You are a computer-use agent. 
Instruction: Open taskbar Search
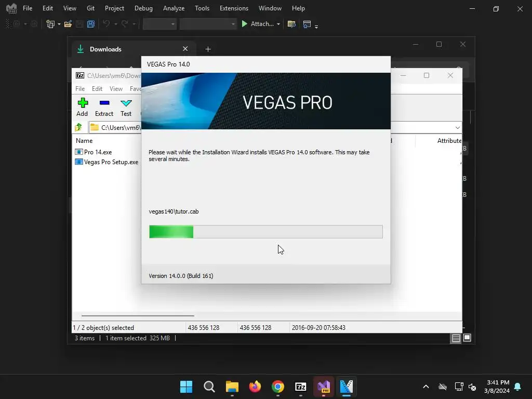[209, 387]
